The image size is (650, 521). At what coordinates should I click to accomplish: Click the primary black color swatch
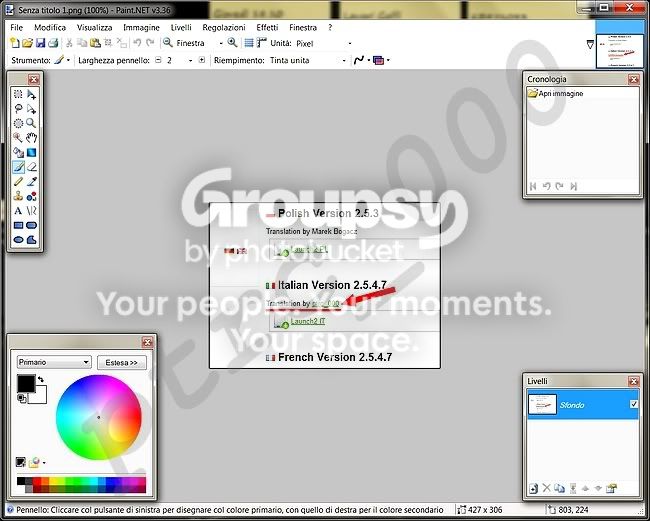(x=26, y=383)
